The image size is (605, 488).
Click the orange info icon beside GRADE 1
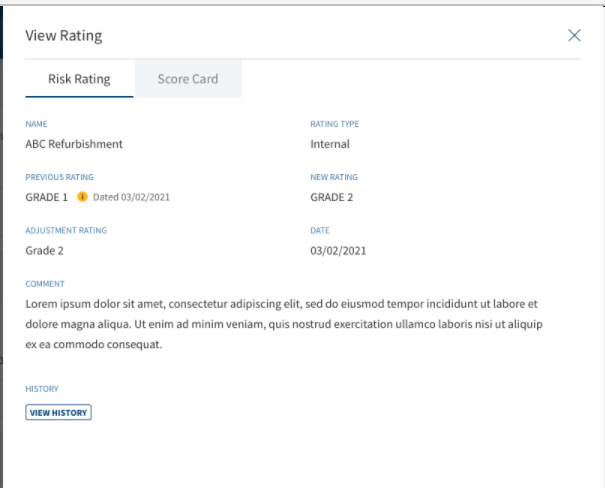82,197
